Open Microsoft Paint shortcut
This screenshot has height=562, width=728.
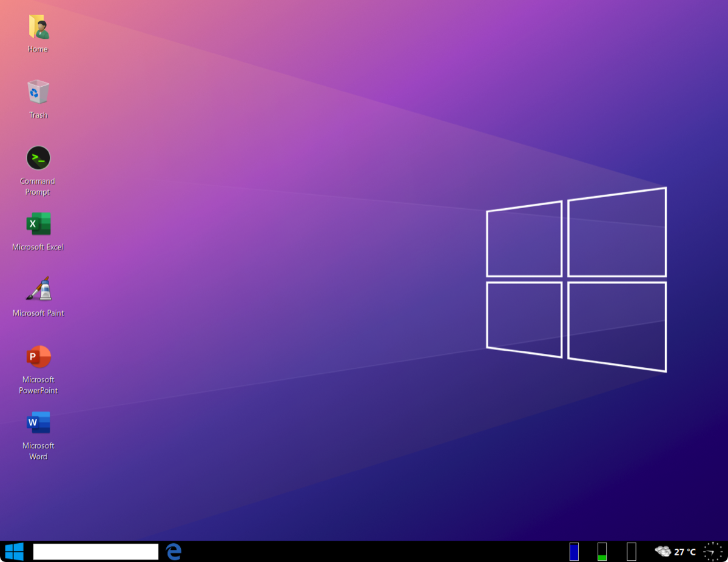(38, 289)
